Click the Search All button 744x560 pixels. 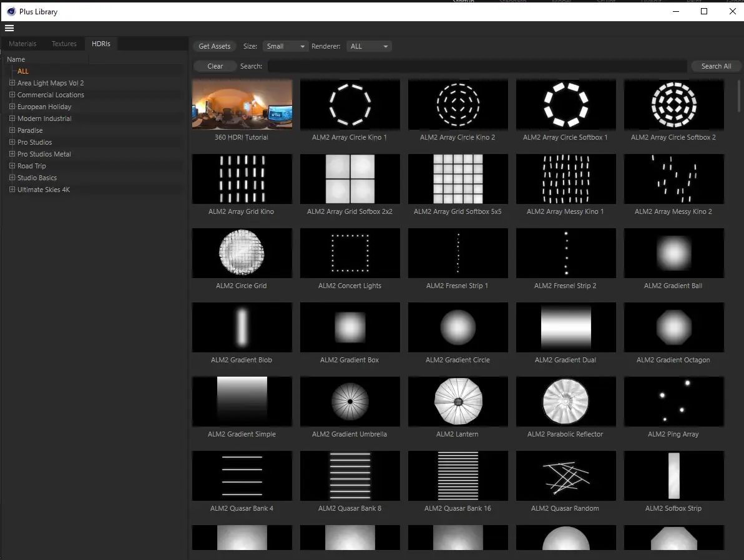(x=716, y=66)
